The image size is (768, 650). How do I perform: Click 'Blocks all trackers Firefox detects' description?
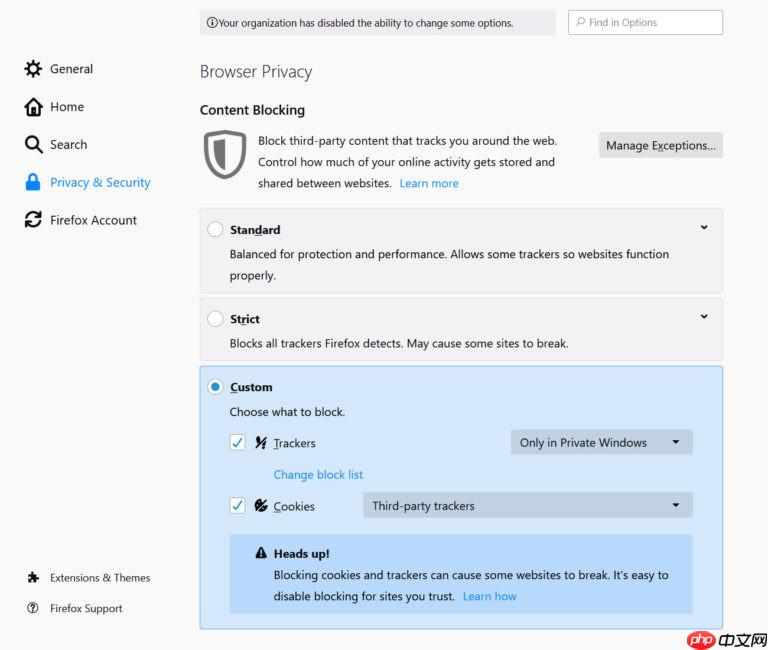pyautogui.click(x=399, y=343)
